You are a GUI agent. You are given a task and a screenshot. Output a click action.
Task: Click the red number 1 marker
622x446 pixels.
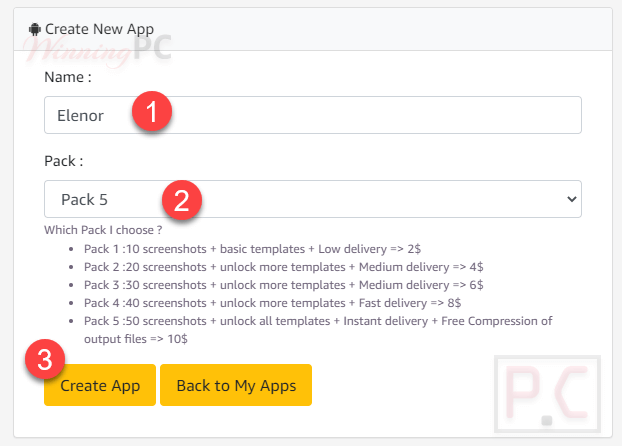152,111
